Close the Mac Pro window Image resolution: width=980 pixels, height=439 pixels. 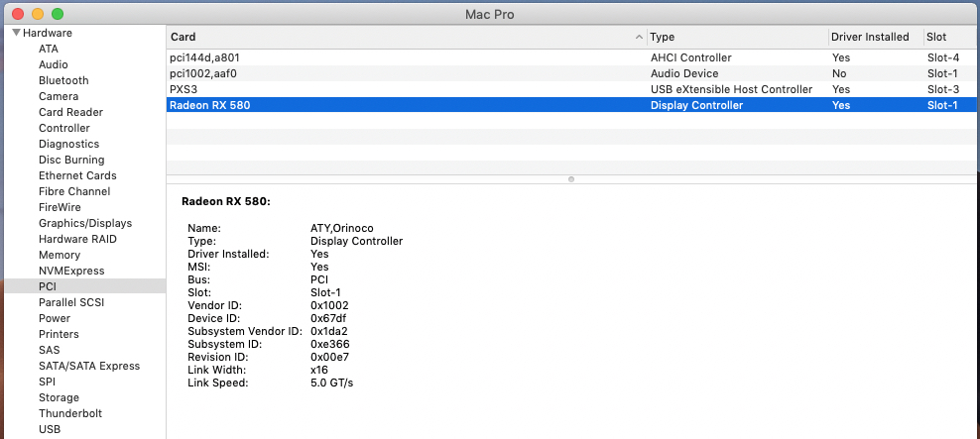[x=18, y=14]
